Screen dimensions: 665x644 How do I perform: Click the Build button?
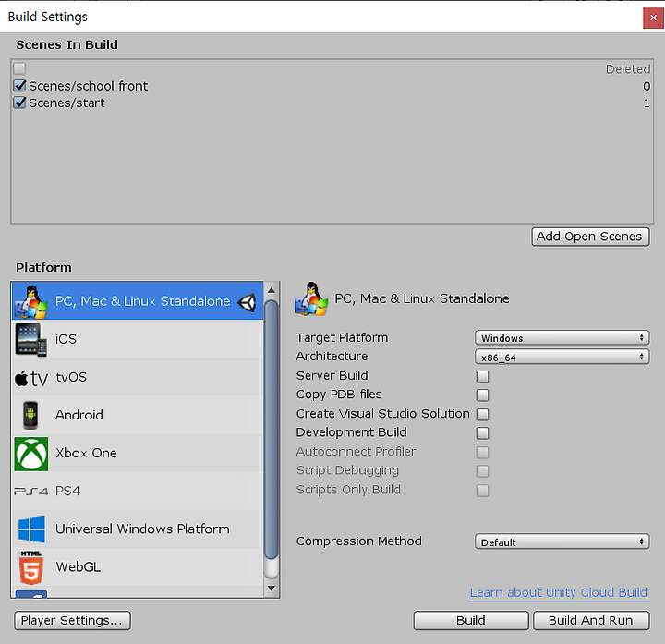pos(471,621)
